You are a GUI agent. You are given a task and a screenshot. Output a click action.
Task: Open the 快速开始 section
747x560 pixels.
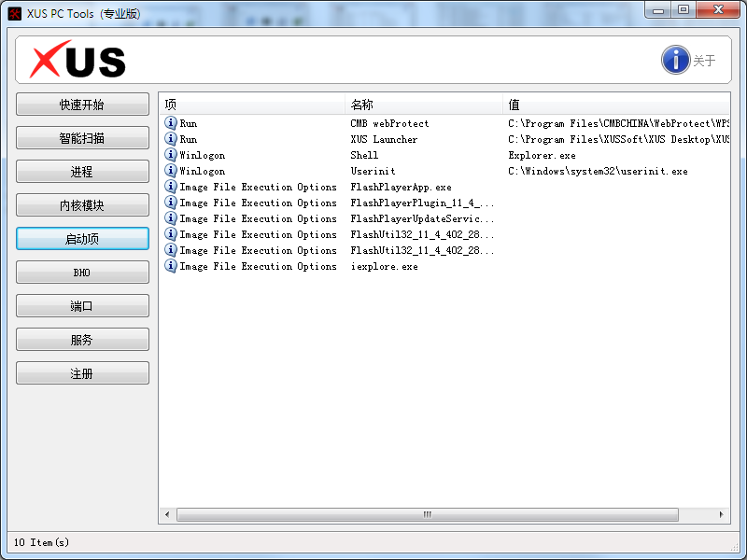(82, 105)
